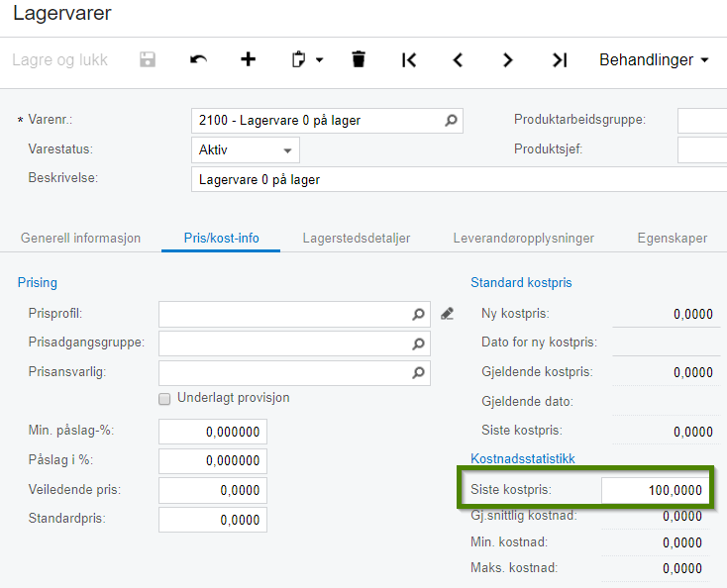Go to previous record

[x=458, y=59]
